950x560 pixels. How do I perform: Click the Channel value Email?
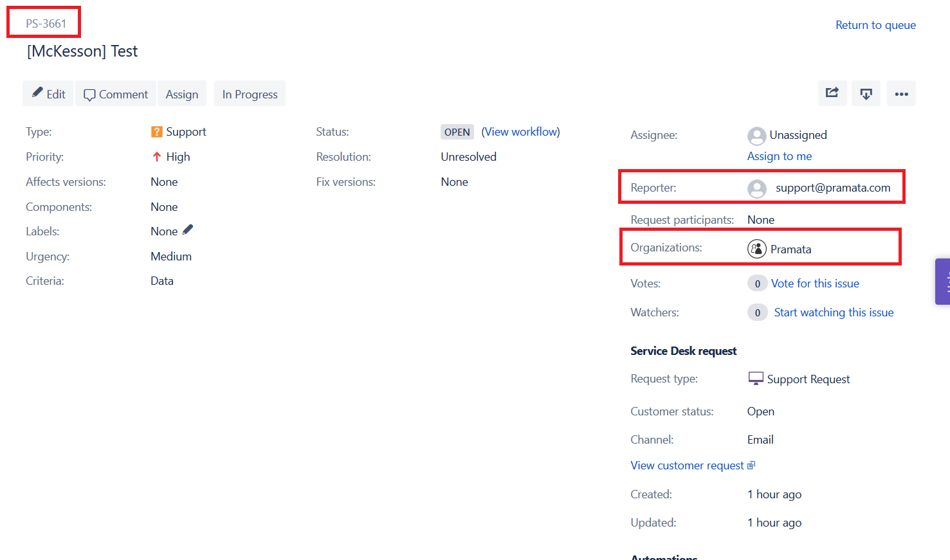click(760, 440)
